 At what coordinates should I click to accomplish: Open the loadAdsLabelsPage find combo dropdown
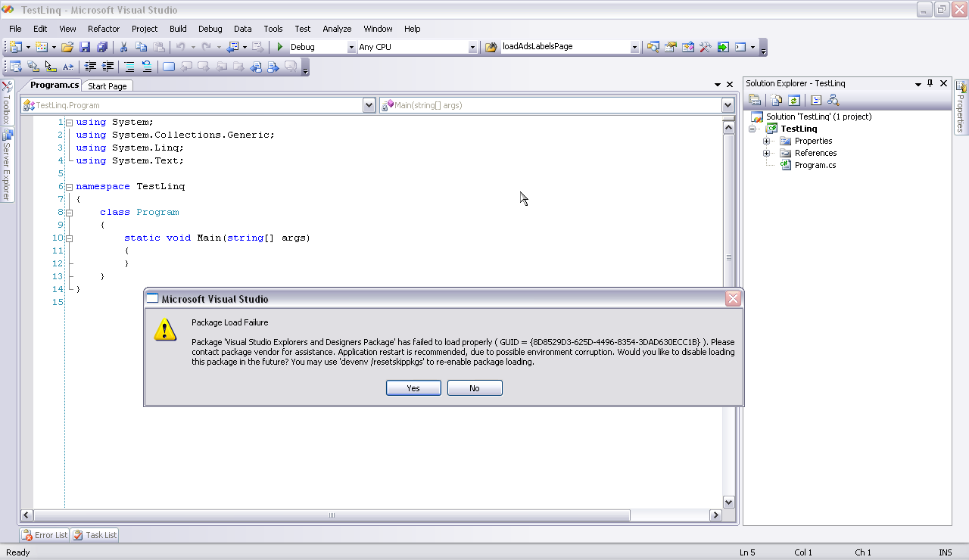634,47
